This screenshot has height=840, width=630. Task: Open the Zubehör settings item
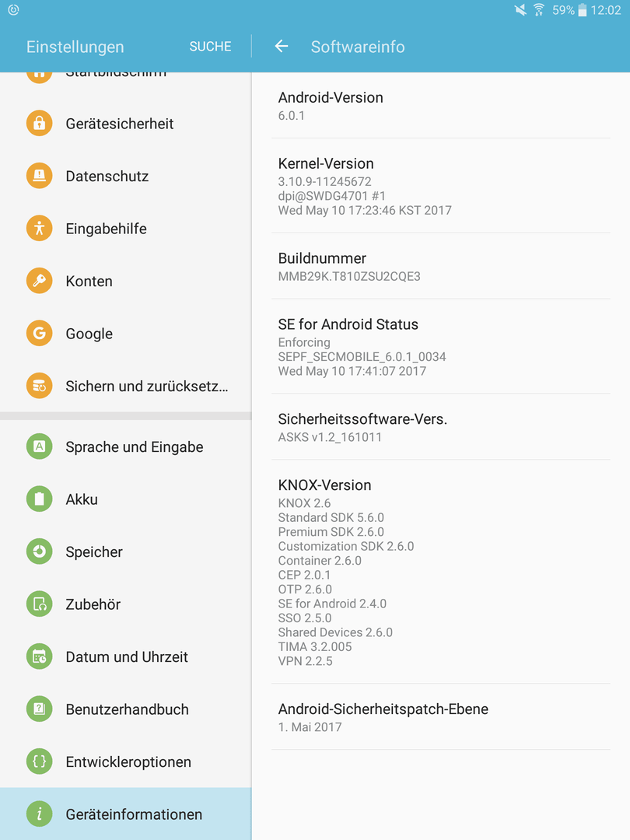coord(125,604)
